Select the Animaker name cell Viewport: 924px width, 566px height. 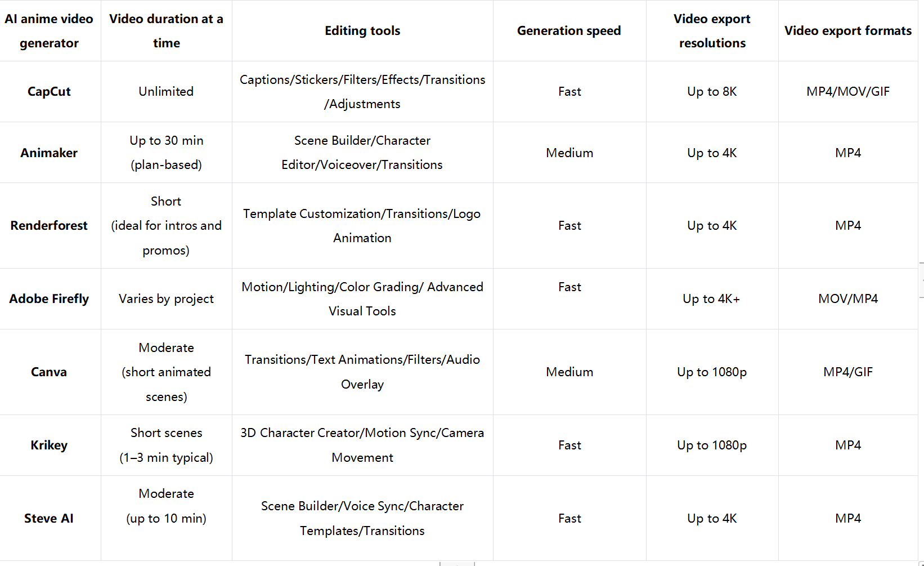pos(49,153)
